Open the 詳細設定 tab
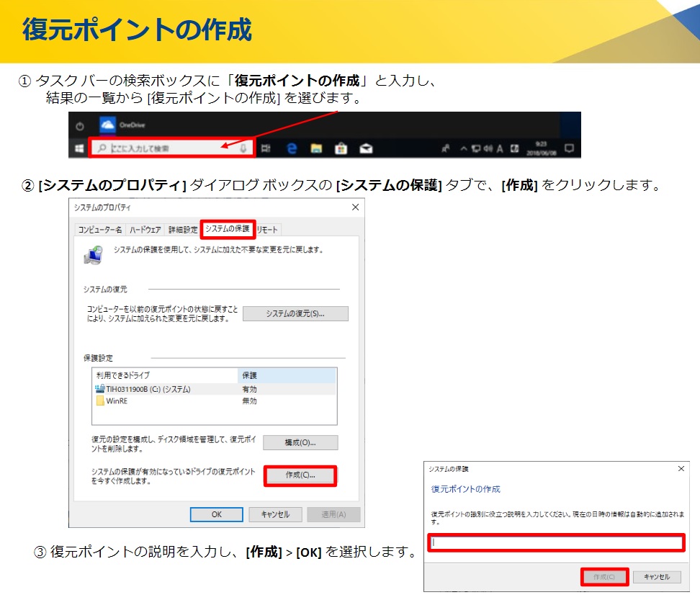This screenshot has height=600, width=700. pyautogui.click(x=183, y=230)
